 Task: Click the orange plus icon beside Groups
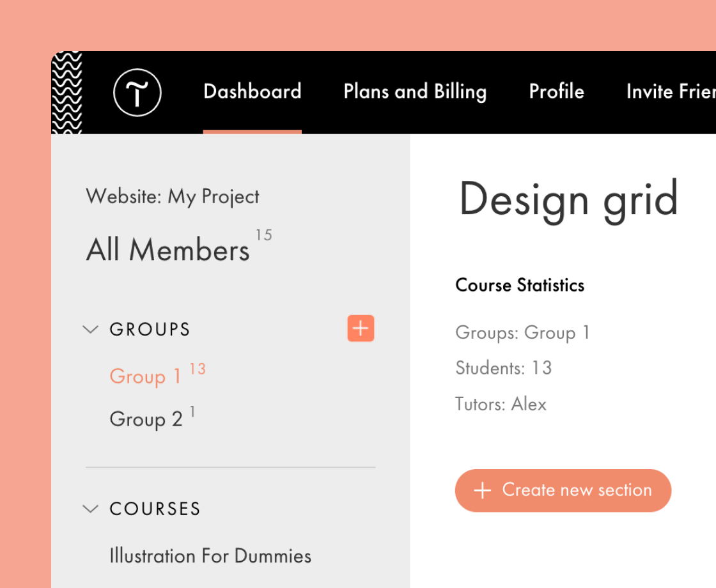pyautogui.click(x=361, y=329)
